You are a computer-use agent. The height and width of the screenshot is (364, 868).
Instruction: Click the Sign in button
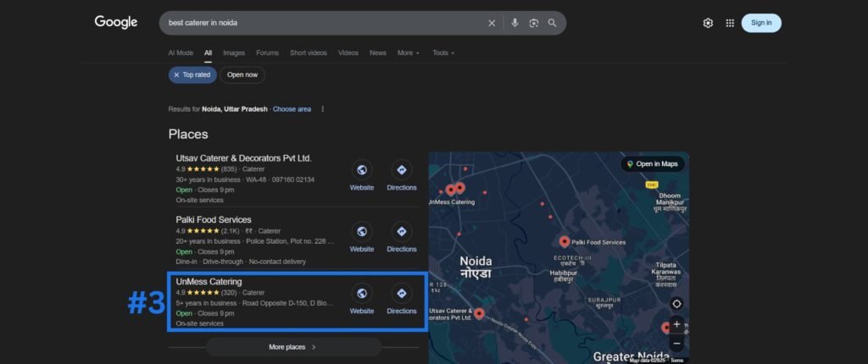point(761,23)
